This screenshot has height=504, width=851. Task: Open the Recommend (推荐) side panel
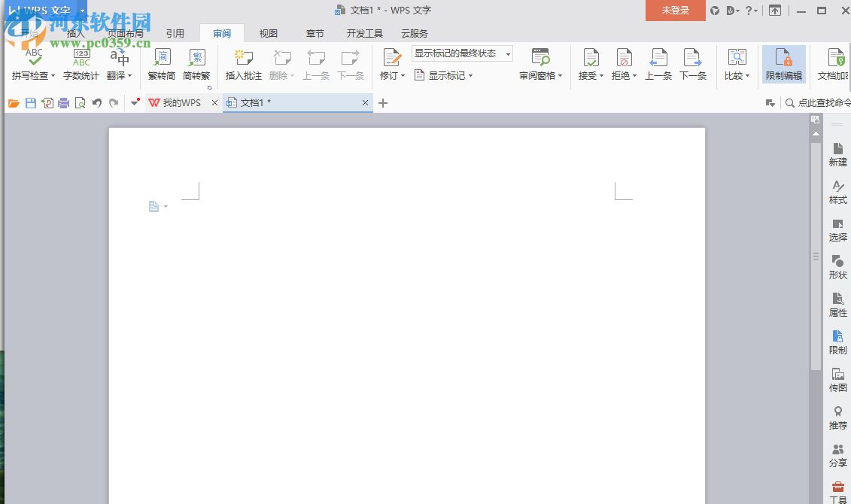[838, 417]
